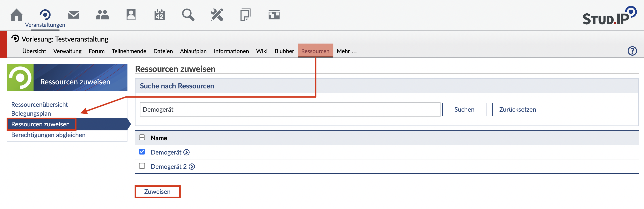The height and width of the screenshot is (209, 644).
Task: Open the tools wrench icon
Action: tap(217, 15)
